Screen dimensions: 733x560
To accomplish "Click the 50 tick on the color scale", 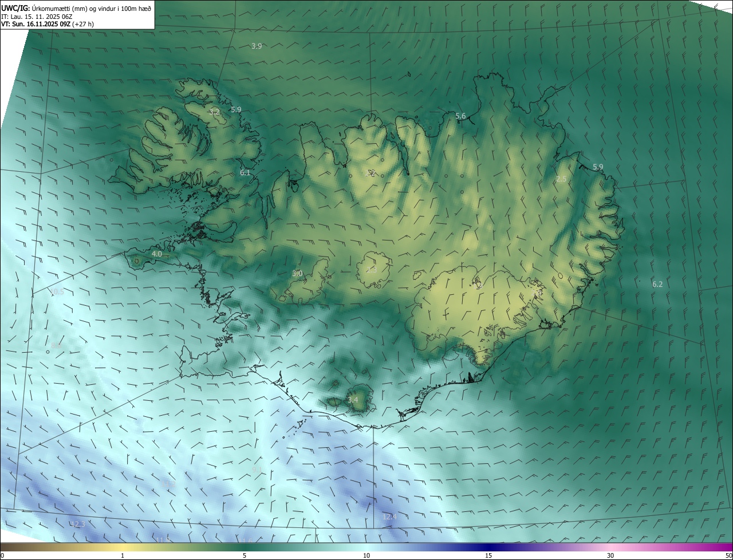I will coord(728,555).
